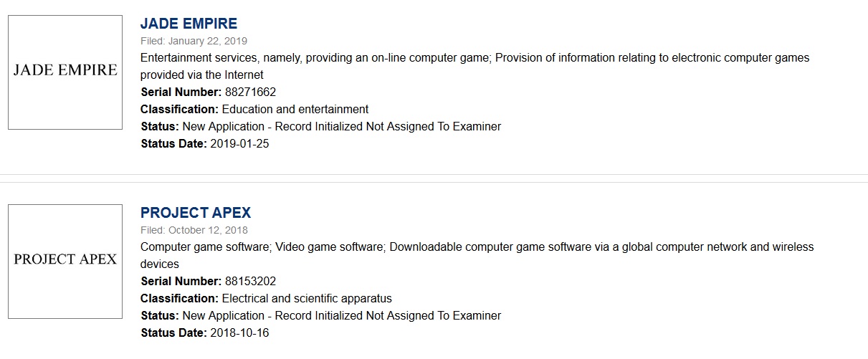This screenshot has height=359, width=868.
Task: Click the JADE EMPIRE New Application status text
Action: (x=342, y=126)
